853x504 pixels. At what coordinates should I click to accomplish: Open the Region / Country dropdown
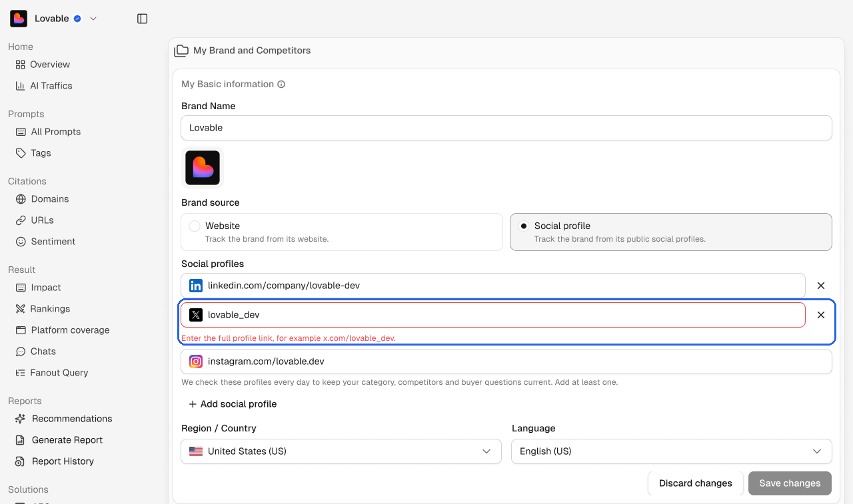coord(341,451)
